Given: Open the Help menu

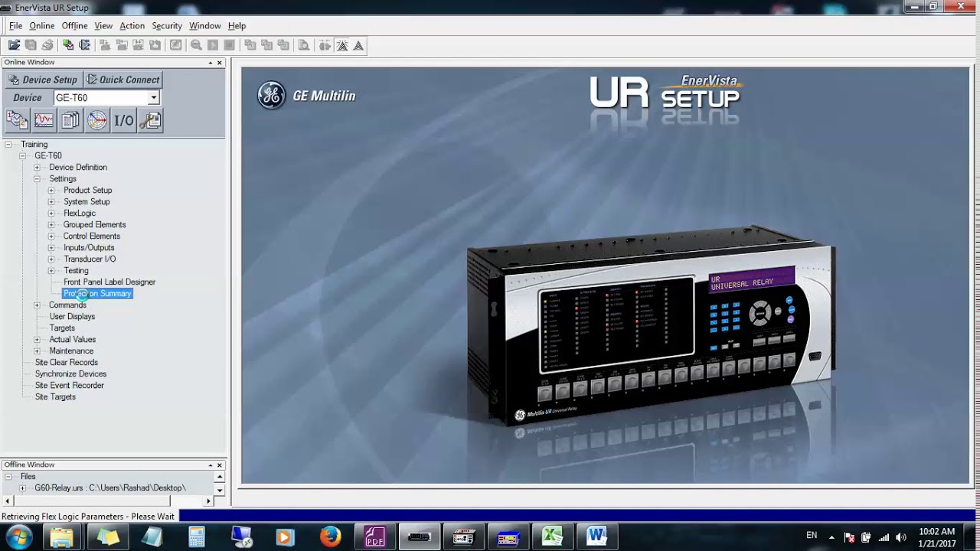Looking at the screenshot, I should [237, 26].
